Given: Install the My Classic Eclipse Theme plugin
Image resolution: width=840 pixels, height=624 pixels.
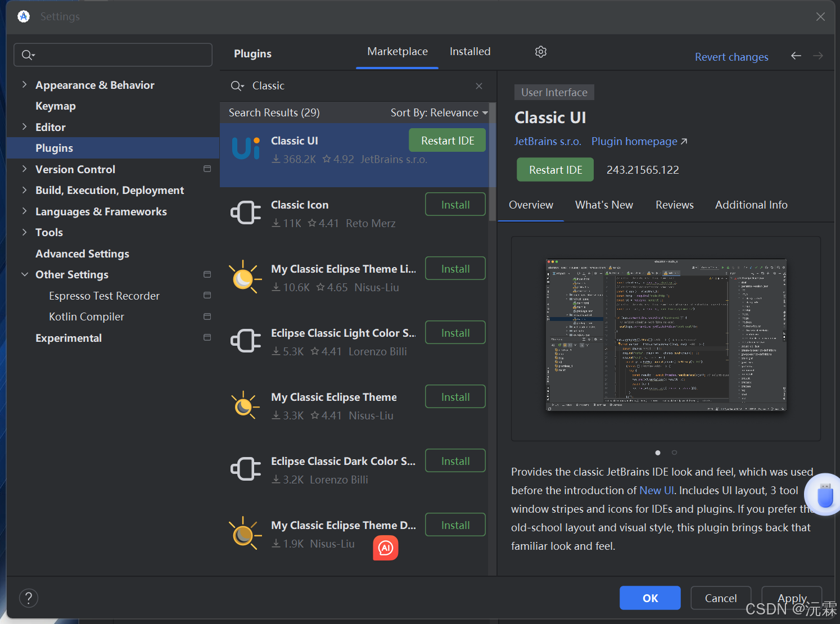Looking at the screenshot, I should coord(455,397).
